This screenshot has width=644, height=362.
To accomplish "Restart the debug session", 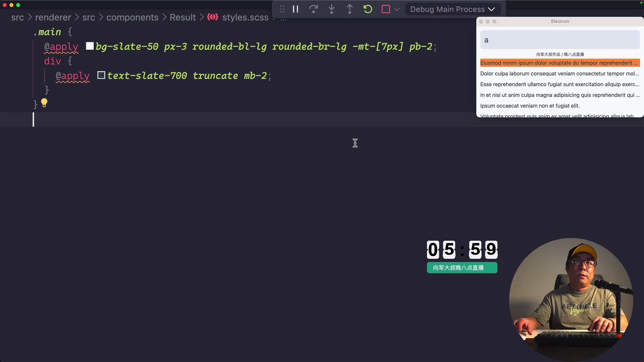I will coord(367,9).
